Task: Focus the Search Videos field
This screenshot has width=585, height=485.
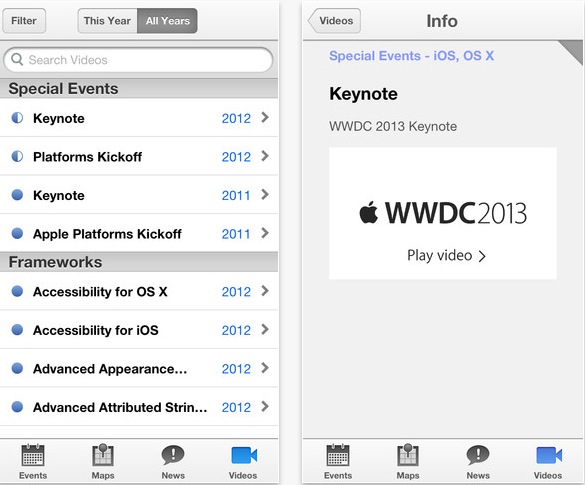Action: 138,60
